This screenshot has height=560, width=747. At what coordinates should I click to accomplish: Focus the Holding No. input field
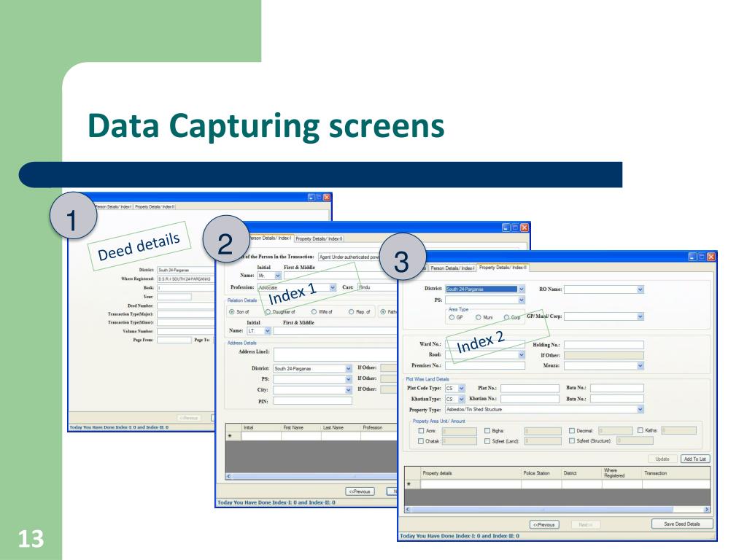pos(603,345)
